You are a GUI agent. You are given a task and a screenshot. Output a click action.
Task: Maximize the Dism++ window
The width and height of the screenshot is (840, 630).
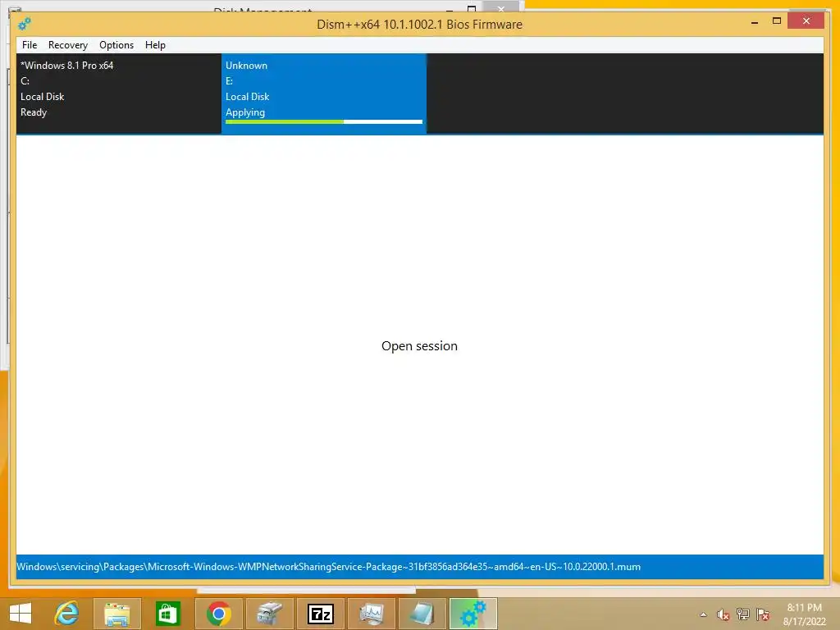776,21
